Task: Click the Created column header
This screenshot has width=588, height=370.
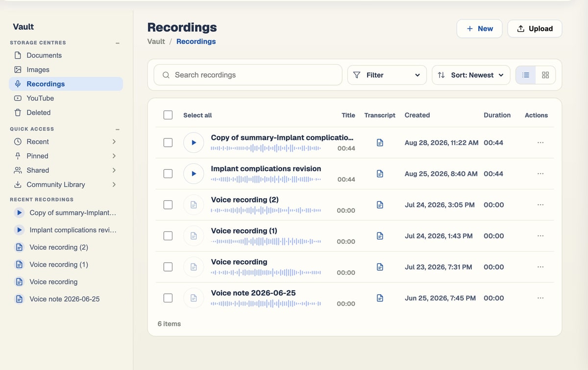Action: pos(417,115)
